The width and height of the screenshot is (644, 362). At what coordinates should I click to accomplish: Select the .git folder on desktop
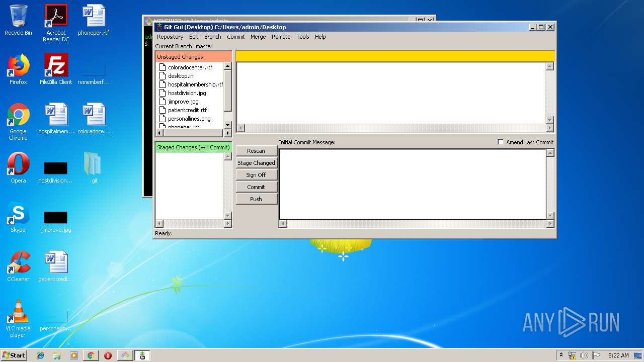[x=94, y=168]
